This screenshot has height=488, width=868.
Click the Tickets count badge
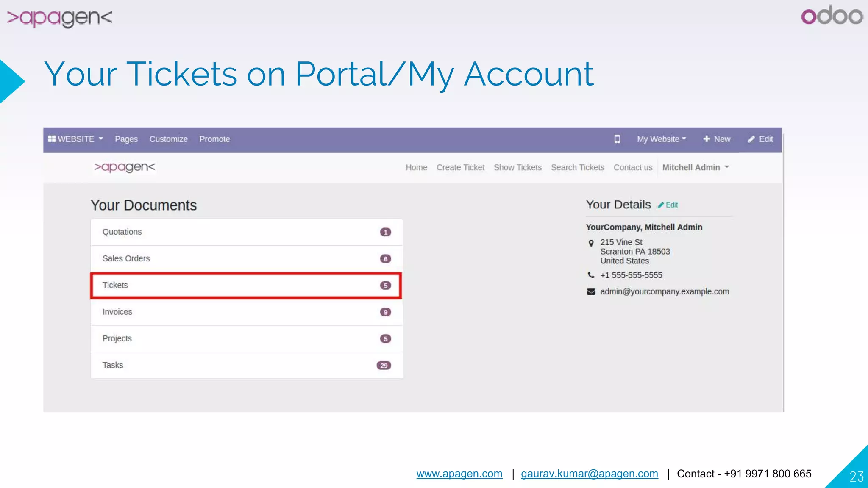tap(385, 286)
